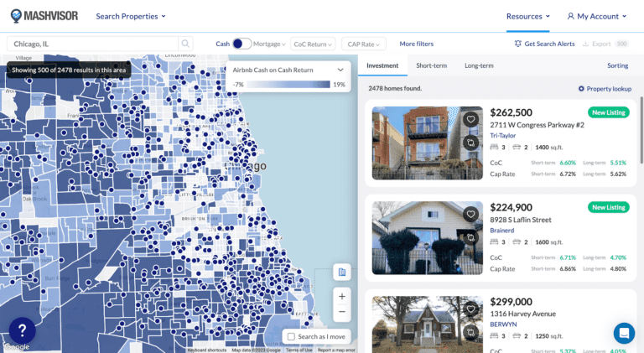Click the map layer icon above zoom controls

(x=341, y=273)
